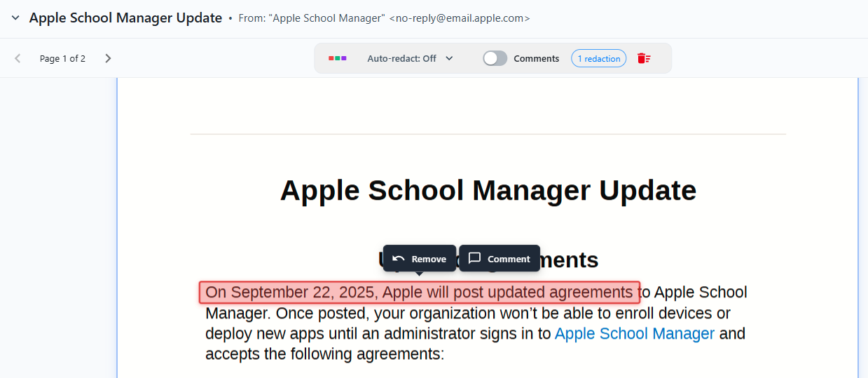This screenshot has height=378, width=868.
Task: Click the Apple School Manager Update email title
Action: (x=125, y=18)
